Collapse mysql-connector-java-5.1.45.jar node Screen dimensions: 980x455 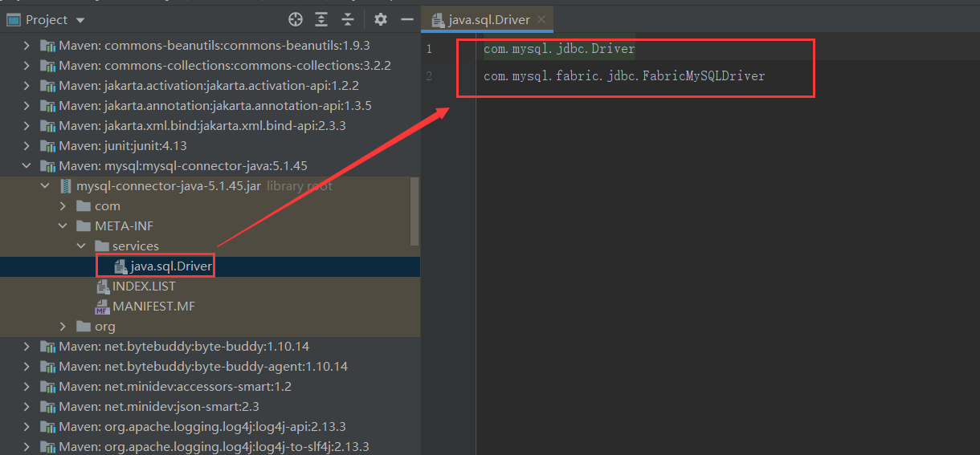(45, 185)
